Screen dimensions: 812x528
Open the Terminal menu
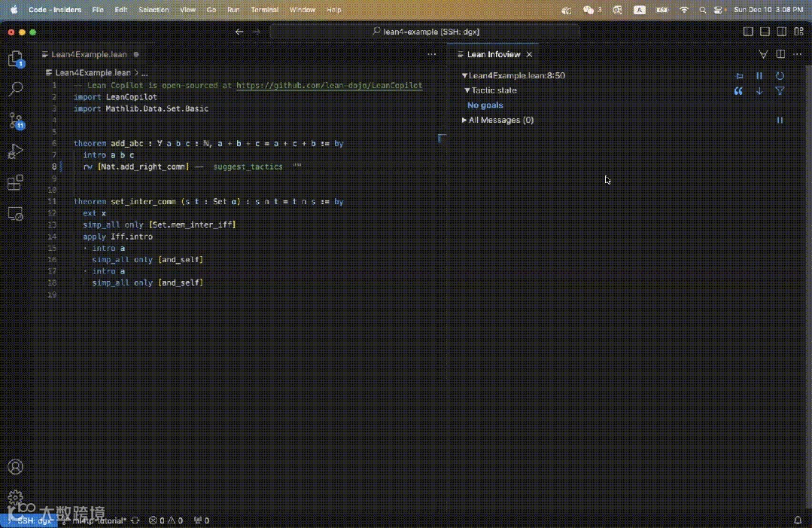click(x=264, y=10)
